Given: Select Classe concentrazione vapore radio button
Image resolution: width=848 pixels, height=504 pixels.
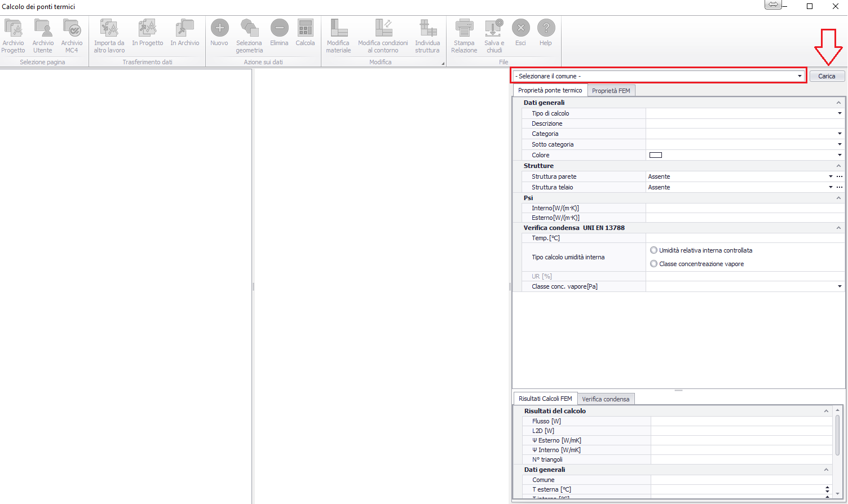Looking at the screenshot, I should click(654, 264).
